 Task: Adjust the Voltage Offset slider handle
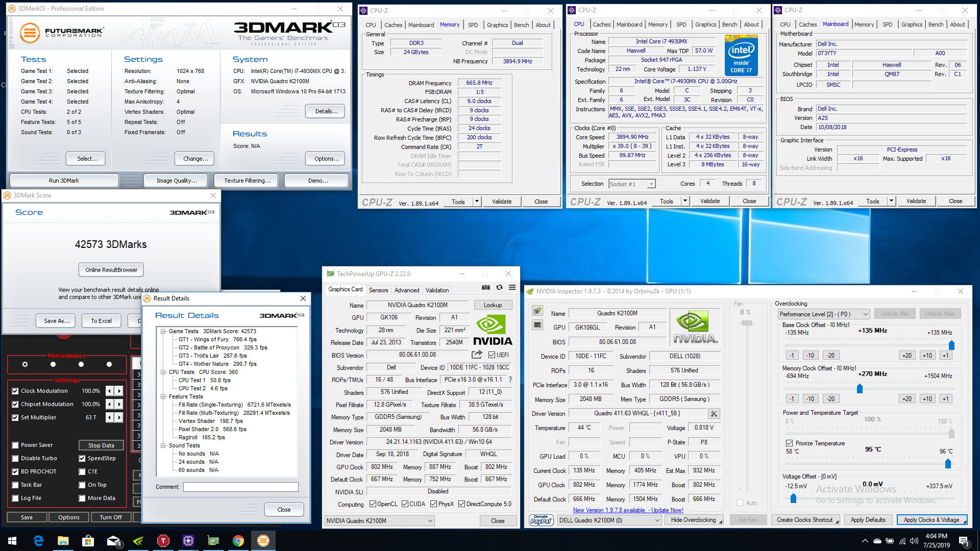(793, 498)
